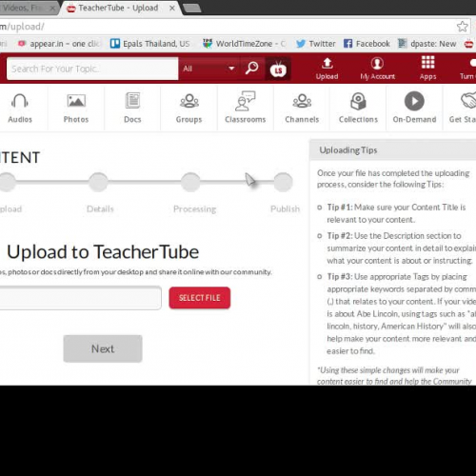Open the Facebook bookmark

tap(367, 44)
